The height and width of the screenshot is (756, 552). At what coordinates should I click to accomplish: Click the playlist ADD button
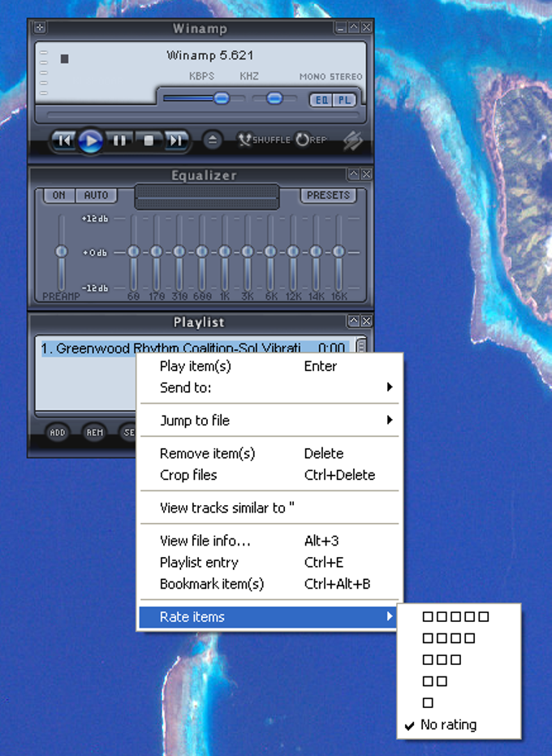coord(58,433)
